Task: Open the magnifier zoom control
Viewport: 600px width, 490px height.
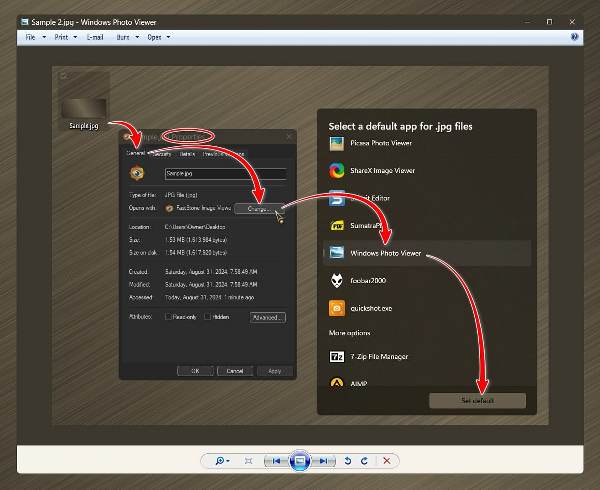Action: click(222, 461)
